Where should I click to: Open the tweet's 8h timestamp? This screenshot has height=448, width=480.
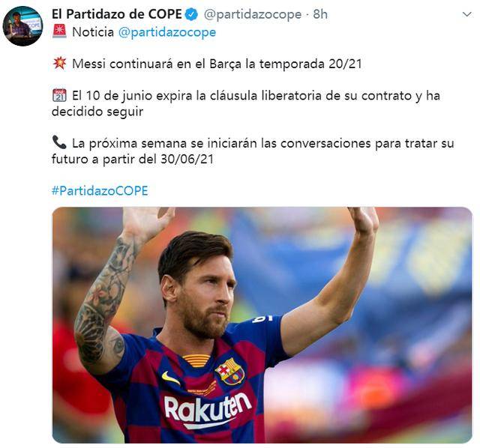[320, 14]
